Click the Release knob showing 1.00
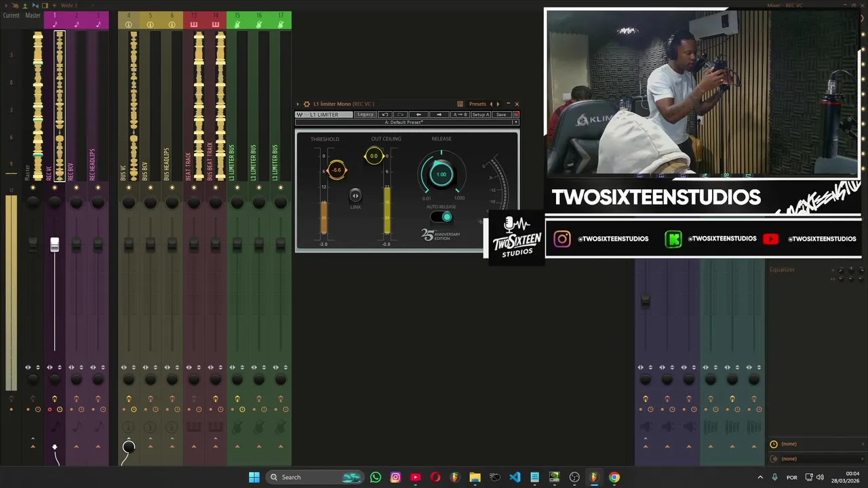The image size is (868, 488). [x=441, y=174]
